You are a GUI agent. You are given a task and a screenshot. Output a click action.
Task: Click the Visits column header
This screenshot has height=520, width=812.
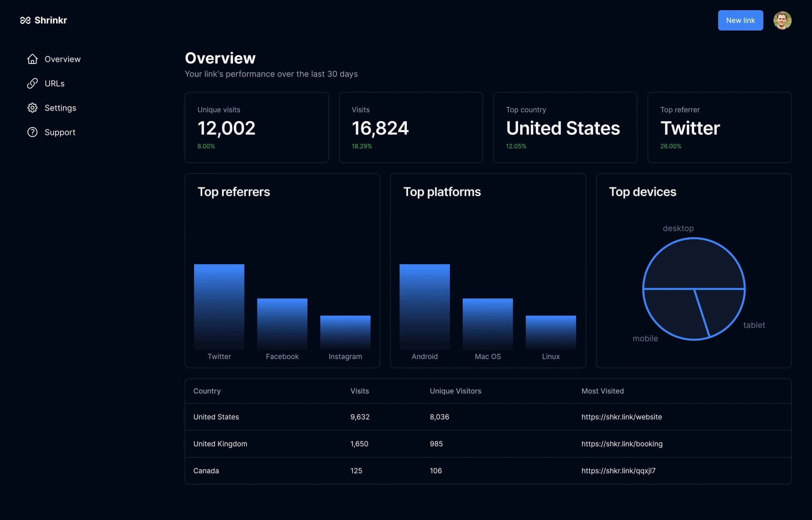[359, 391]
